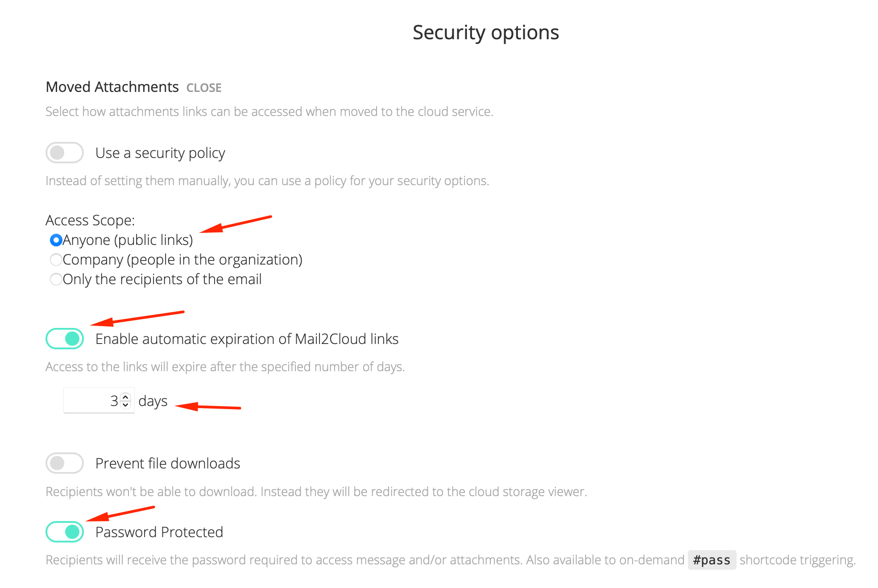Image resolution: width=878 pixels, height=588 pixels.
Task: Increase expiration days with up arrow
Action: (126, 396)
